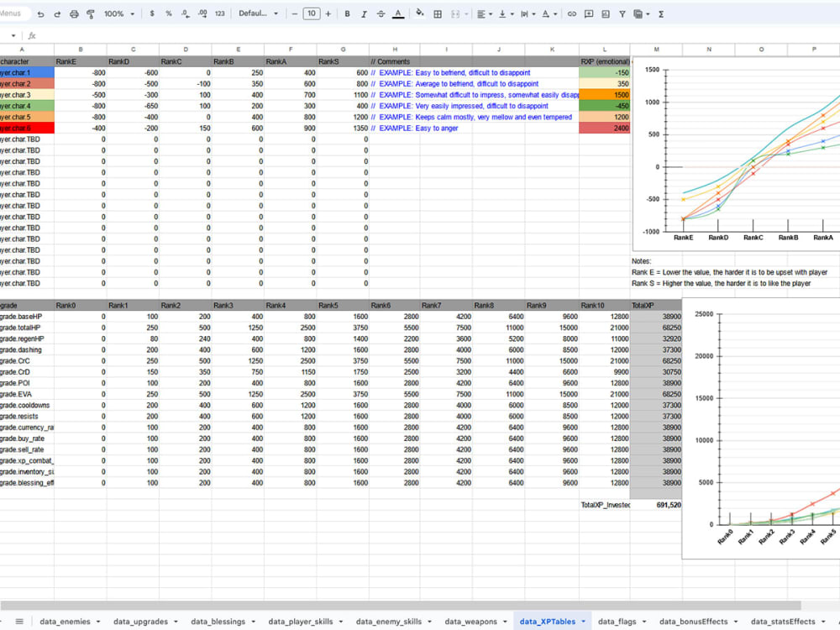Screen dimensions: 840x630
Task: Select column H header
Action: 394,50
